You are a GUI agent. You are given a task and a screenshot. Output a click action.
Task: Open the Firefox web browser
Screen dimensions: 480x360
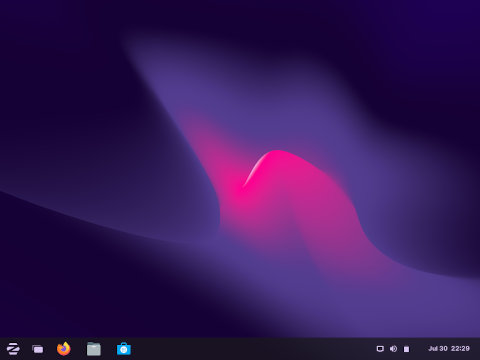click(x=64, y=349)
